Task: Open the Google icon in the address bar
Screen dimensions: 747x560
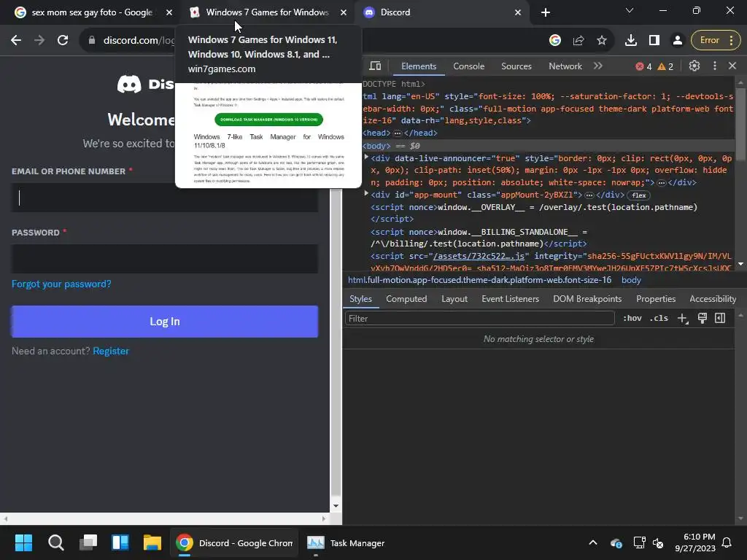Action: 555,41
